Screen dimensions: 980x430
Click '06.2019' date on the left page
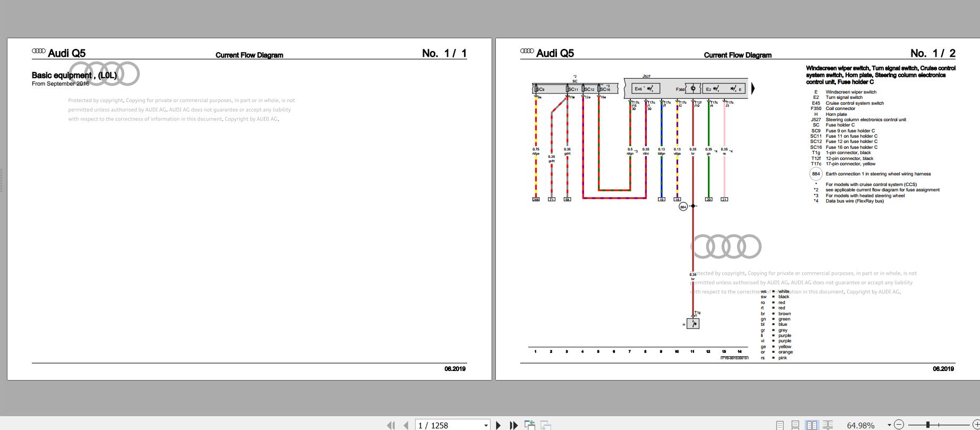[x=455, y=369]
